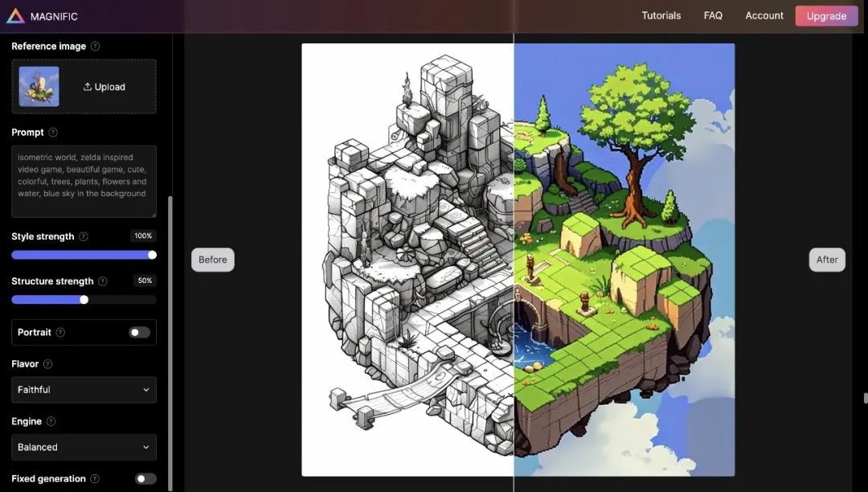Click the Structure strength slider handle
The width and height of the screenshot is (868, 492).
click(x=84, y=300)
